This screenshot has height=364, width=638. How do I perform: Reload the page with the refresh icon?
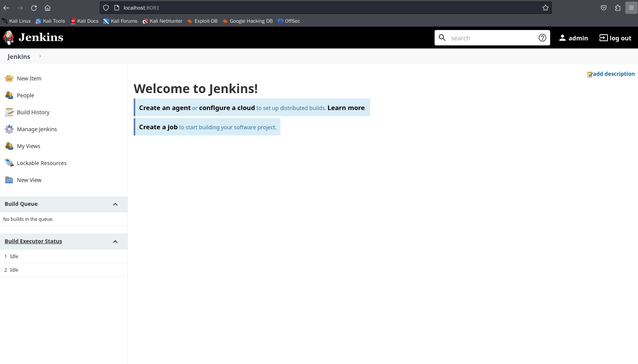point(34,8)
